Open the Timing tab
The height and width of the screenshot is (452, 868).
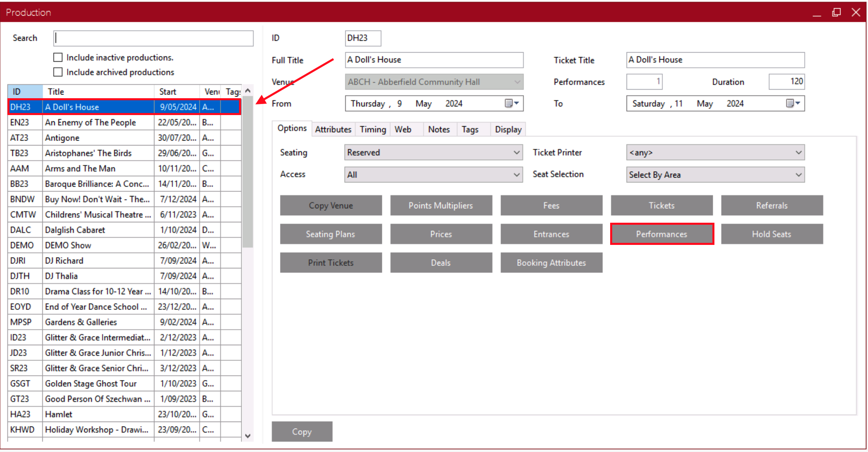pyautogui.click(x=372, y=129)
